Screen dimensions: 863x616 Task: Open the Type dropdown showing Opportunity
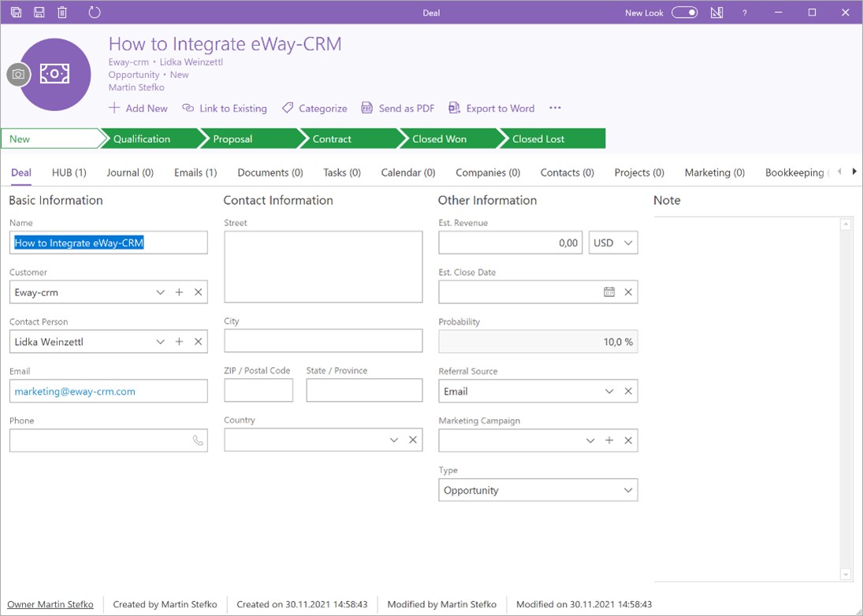tap(538, 490)
